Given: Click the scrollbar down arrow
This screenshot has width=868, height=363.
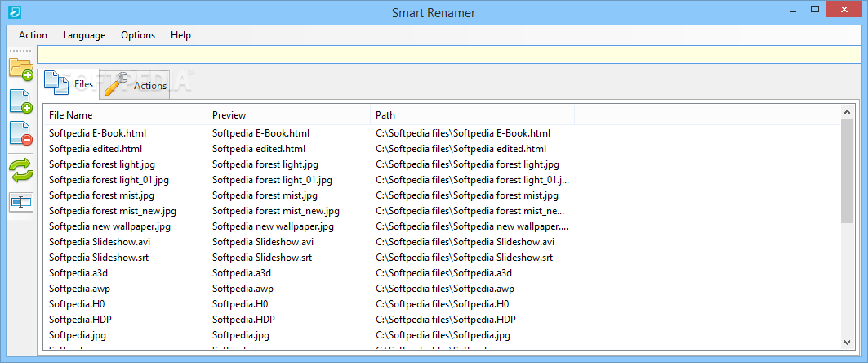Looking at the screenshot, I should coord(847,343).
